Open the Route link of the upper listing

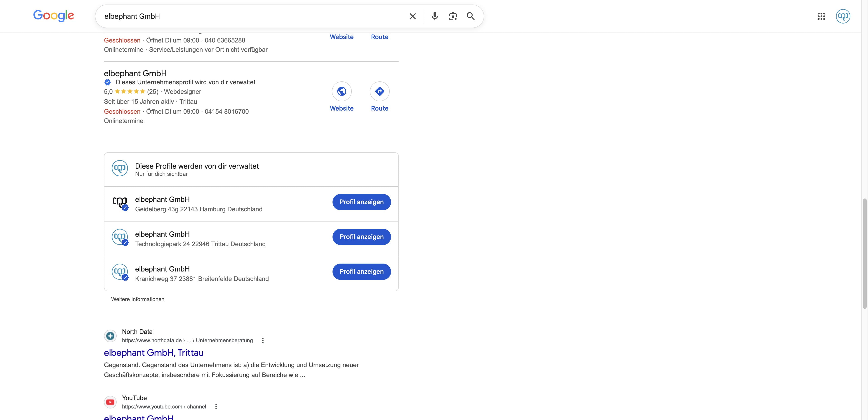point(380,37)
